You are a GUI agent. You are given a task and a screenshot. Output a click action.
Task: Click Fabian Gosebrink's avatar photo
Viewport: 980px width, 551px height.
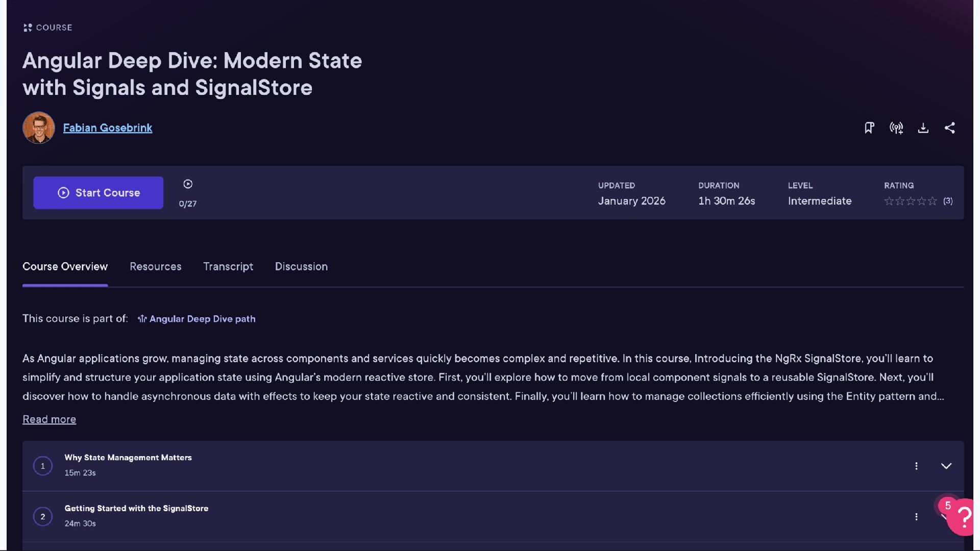point(39,128)
